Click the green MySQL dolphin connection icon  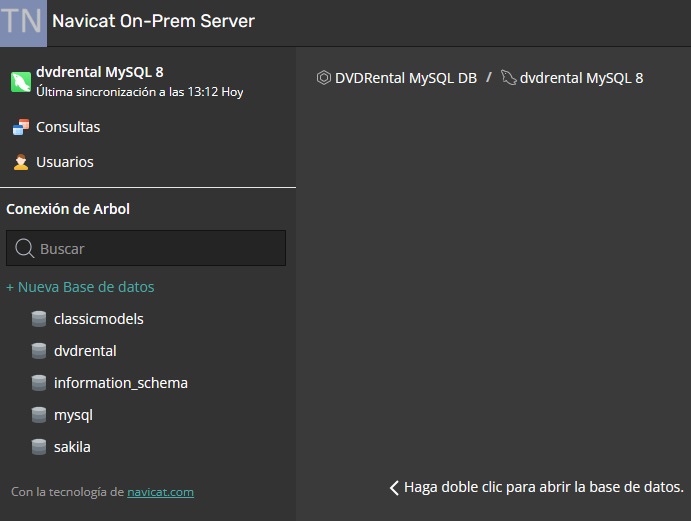(21, 82)
